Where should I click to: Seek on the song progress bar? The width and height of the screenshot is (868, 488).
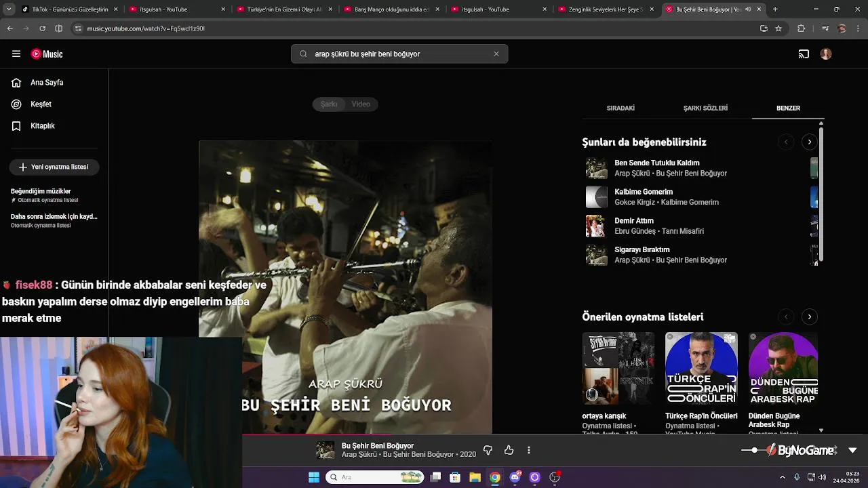(434, 434)
